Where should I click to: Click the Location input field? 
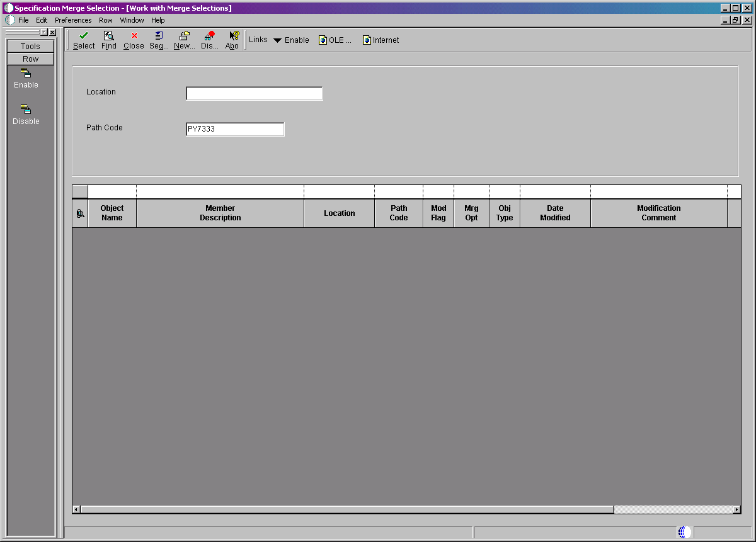tap(255, 93)
